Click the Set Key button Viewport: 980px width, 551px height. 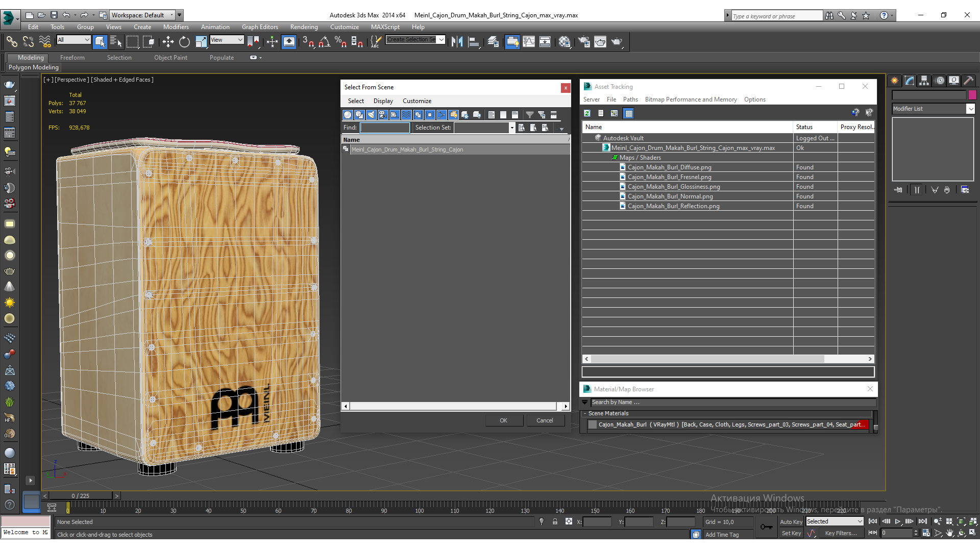click(x=791, y=533)
